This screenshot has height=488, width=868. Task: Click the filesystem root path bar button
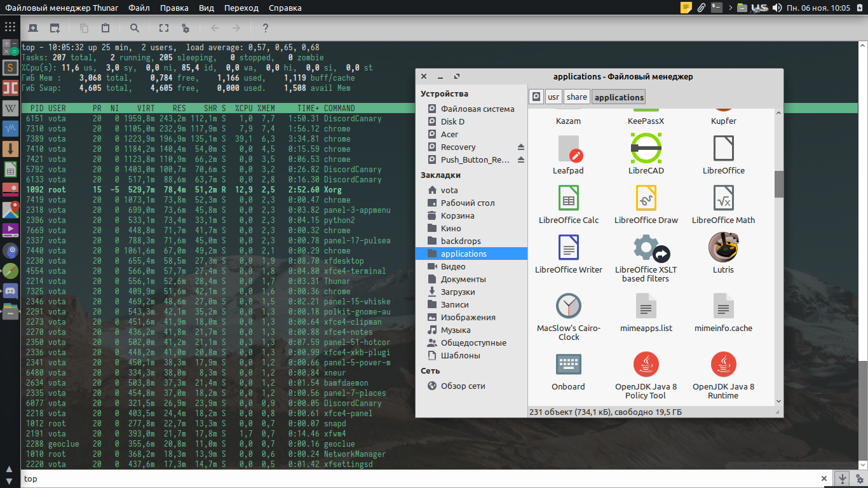pyautogui.click(x=536, y=97)
